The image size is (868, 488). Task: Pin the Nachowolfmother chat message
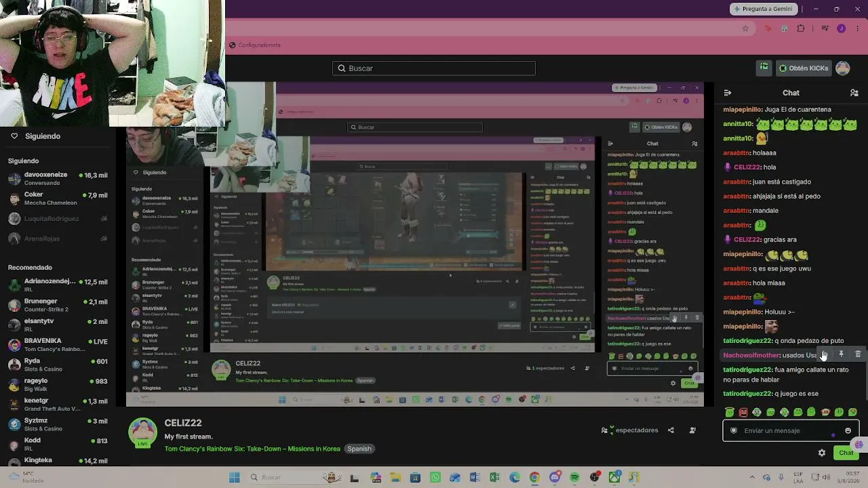point(841,354)
